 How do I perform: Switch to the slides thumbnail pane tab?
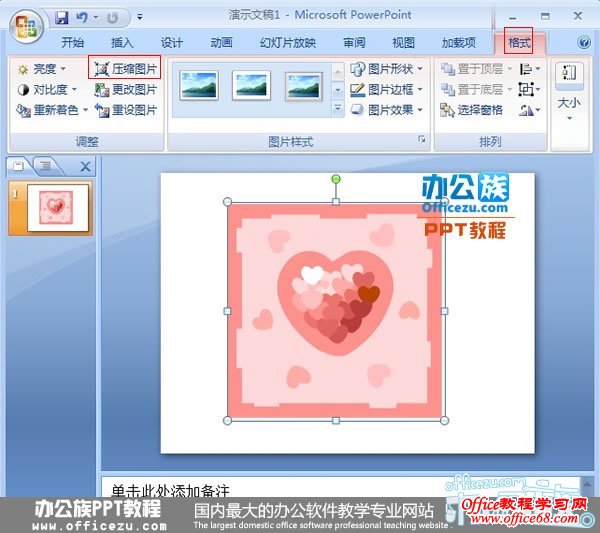tap(18, 166)
